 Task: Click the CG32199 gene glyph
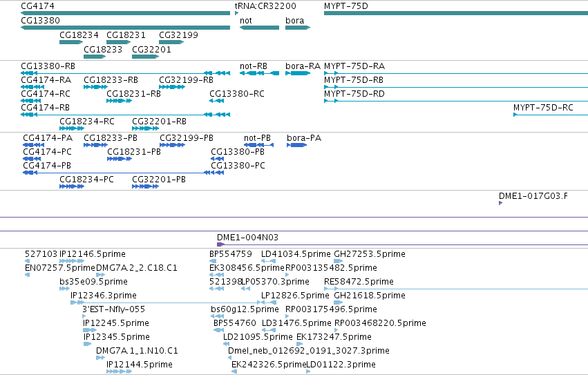pos(171,42)
